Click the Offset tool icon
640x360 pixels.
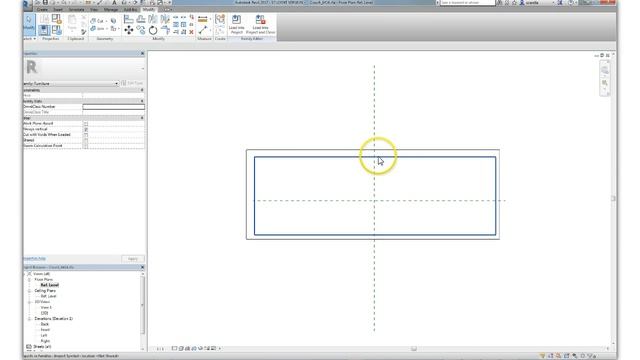point(141,19)
